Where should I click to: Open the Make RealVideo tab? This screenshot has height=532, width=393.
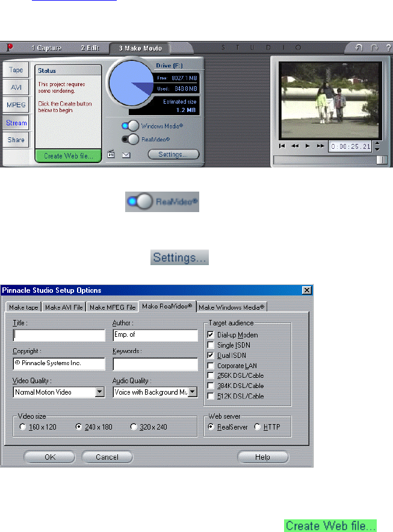(167, 306)
